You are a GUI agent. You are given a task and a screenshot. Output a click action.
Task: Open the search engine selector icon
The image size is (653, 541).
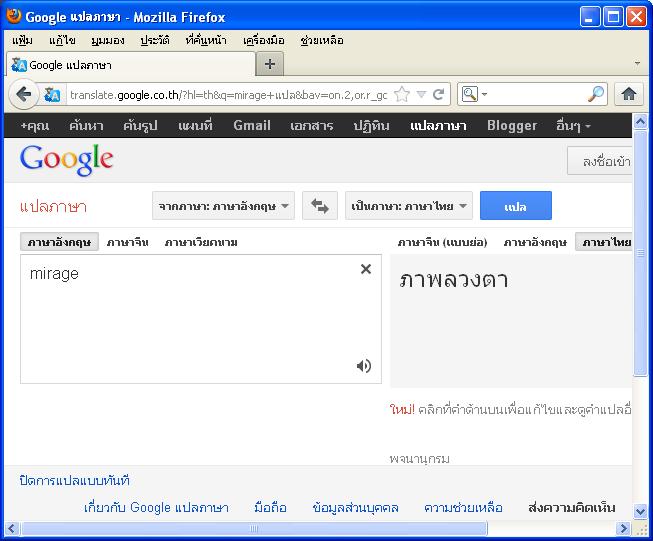point(474,94)
